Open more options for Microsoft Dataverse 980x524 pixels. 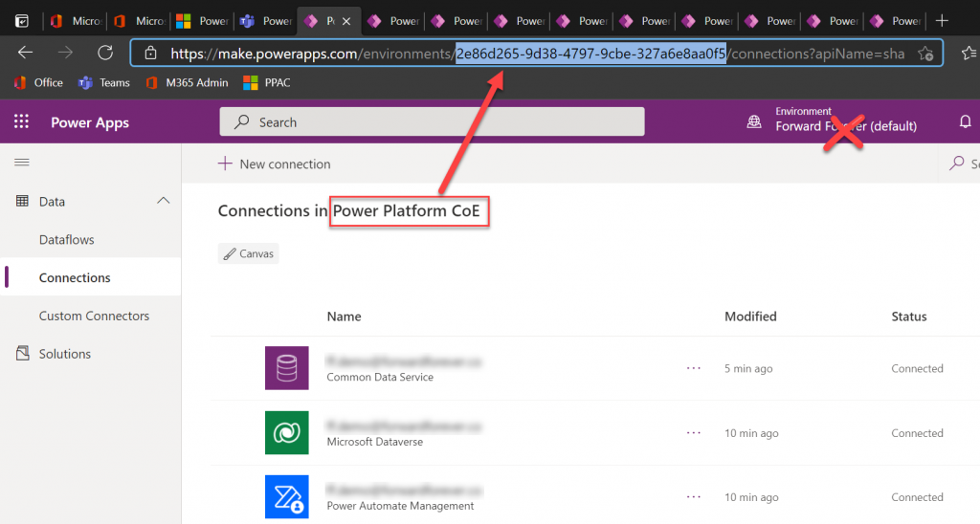point(694,433)
